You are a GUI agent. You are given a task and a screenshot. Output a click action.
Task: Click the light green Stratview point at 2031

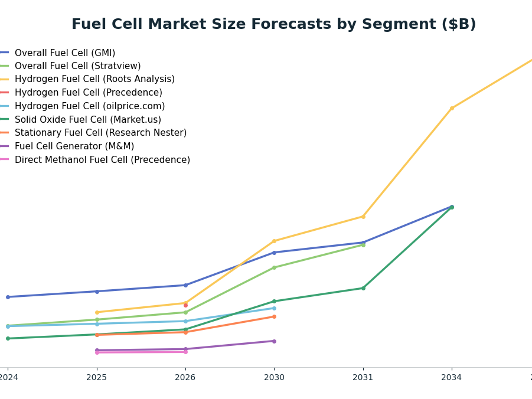363,245
